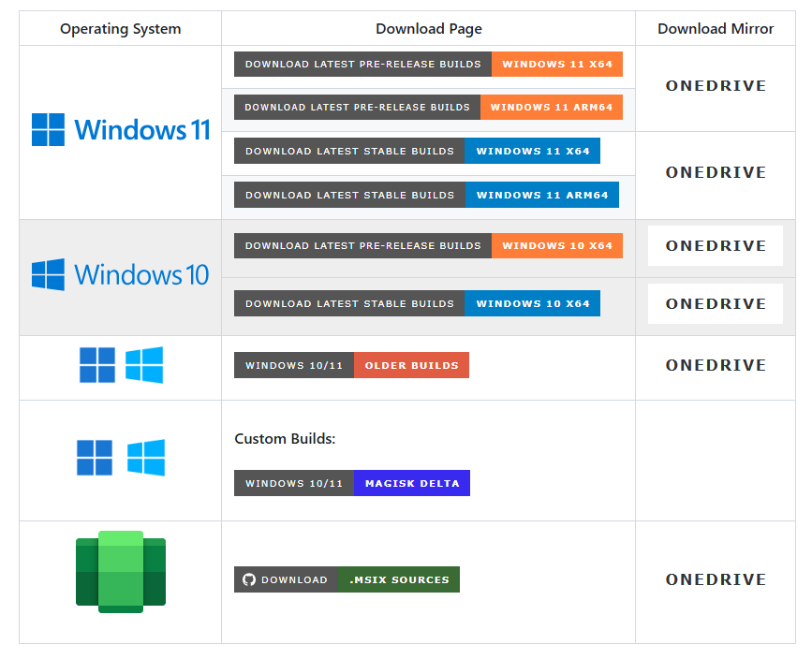Open pre-release builds for Windows 10 x64
Screen dimensions: 812x659
tap(428, 245)
